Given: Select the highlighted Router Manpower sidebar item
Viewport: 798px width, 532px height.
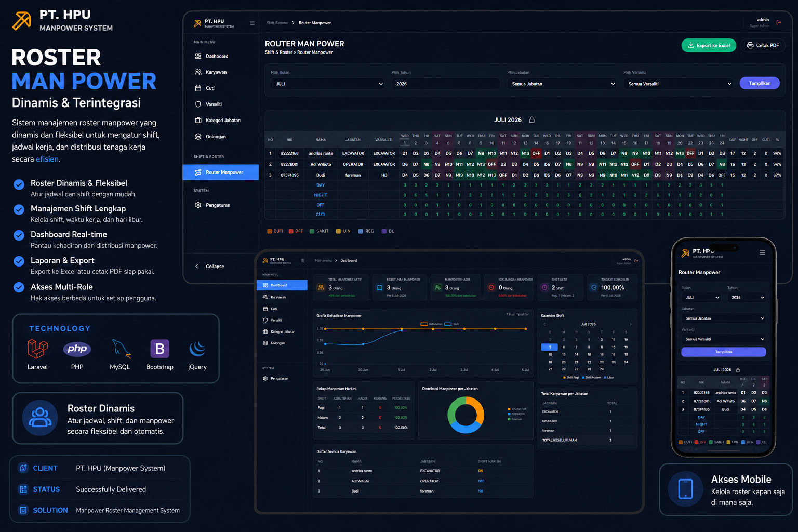Looking at the screenshot, I should click(x=221, y=172).
